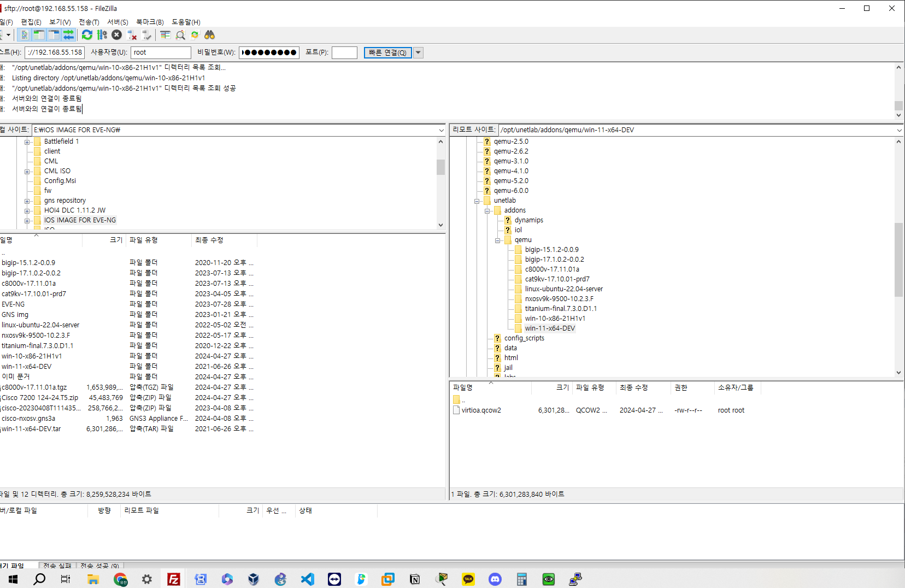Refresh the file and folder lists
Viewport: 905px width, 588px height.
click(x=87, y=35)
